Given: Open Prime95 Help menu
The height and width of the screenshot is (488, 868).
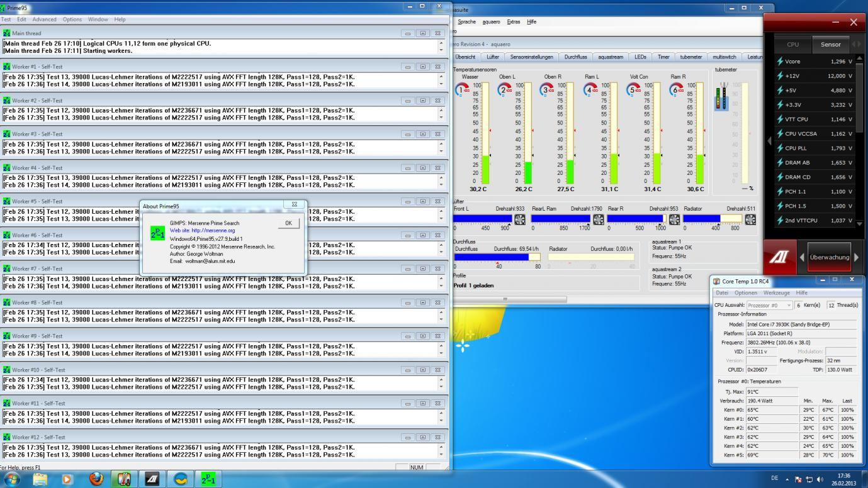Looking at the screenshot, I should [120, 19].
